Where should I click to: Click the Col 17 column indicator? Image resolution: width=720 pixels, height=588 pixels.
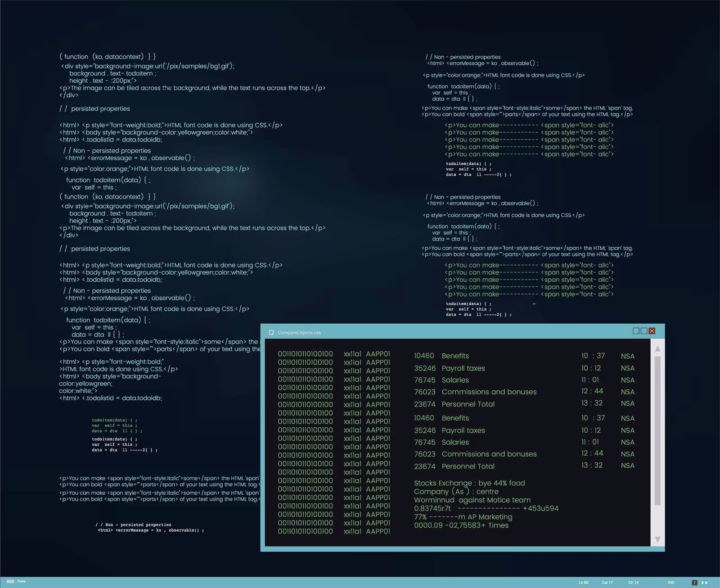click(607, 582)
